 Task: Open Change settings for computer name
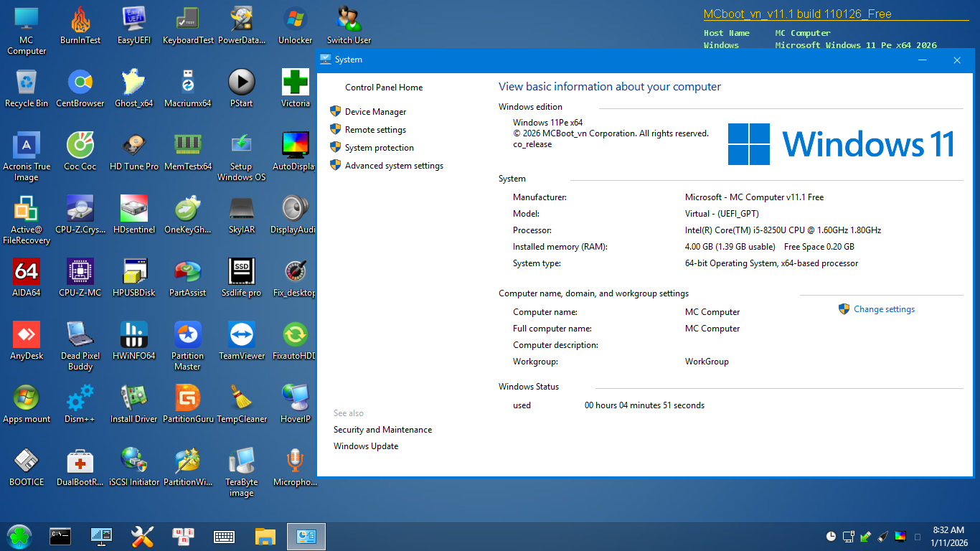pos(883,309)
